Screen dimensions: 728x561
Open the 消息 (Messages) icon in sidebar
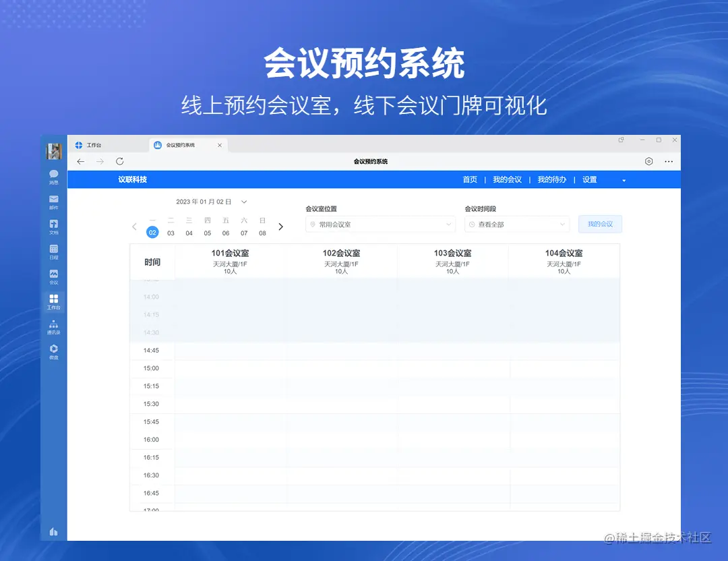click(54, 177)
